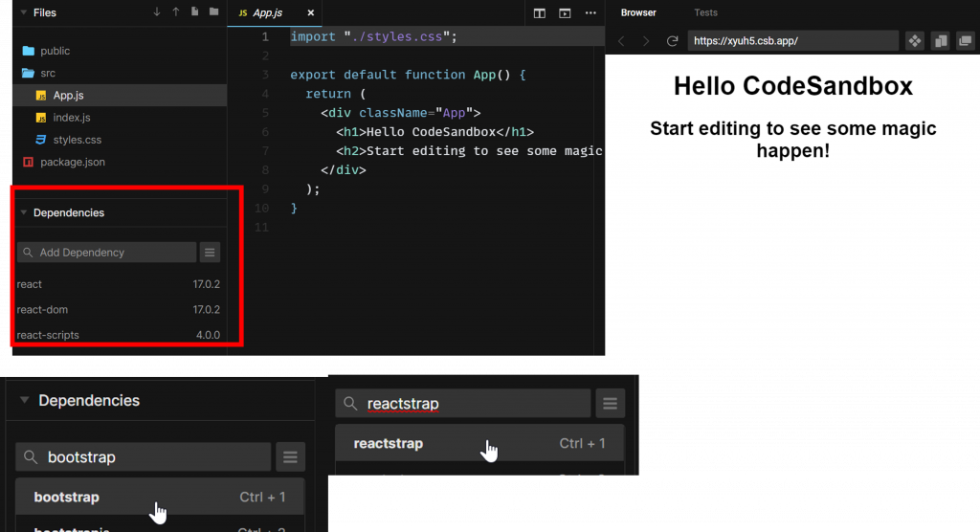Switch to the Browser tab

pos(638,12)
